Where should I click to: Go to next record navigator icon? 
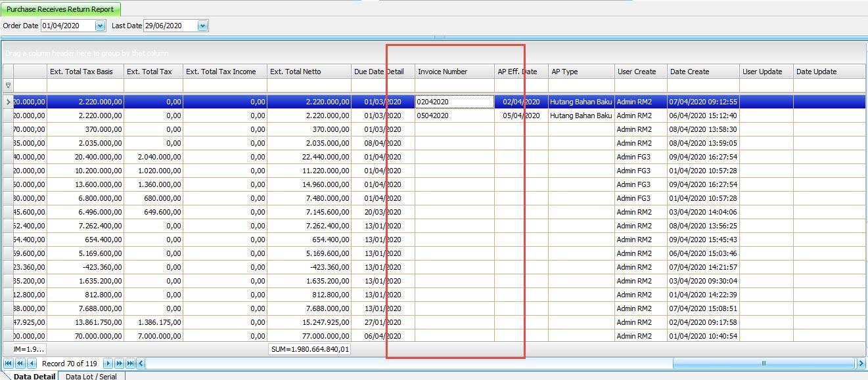(108, 363)
